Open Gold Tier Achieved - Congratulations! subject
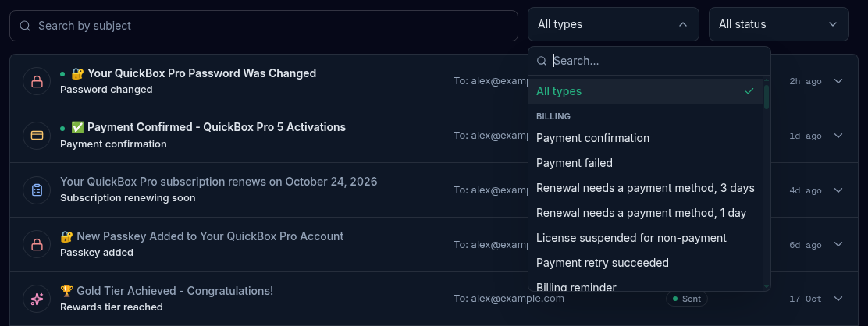 coord(175,291)
